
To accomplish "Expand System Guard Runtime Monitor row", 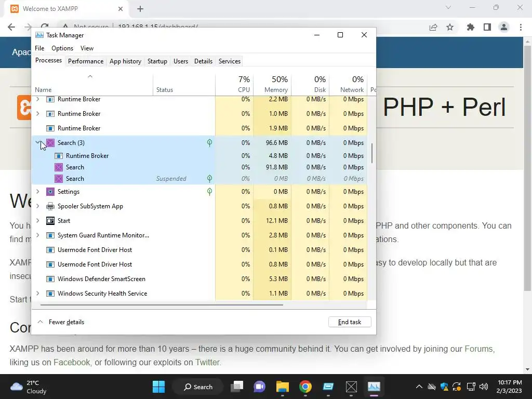I will tap(37, 235).
